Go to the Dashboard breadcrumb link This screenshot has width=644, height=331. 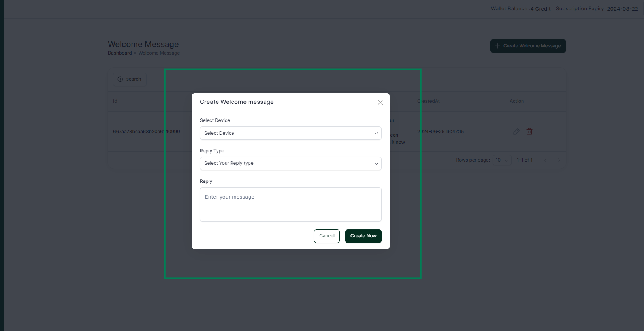click(120, 53)
